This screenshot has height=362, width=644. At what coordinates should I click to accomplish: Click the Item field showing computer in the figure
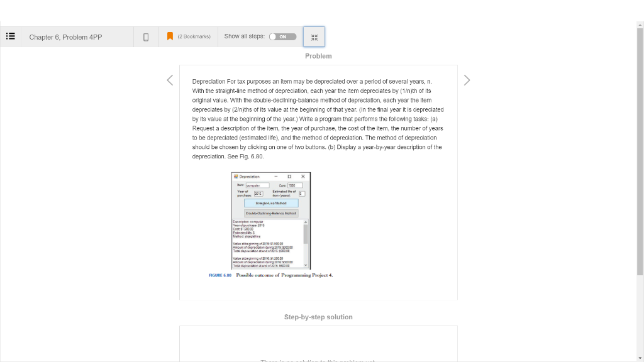[257, 185]
